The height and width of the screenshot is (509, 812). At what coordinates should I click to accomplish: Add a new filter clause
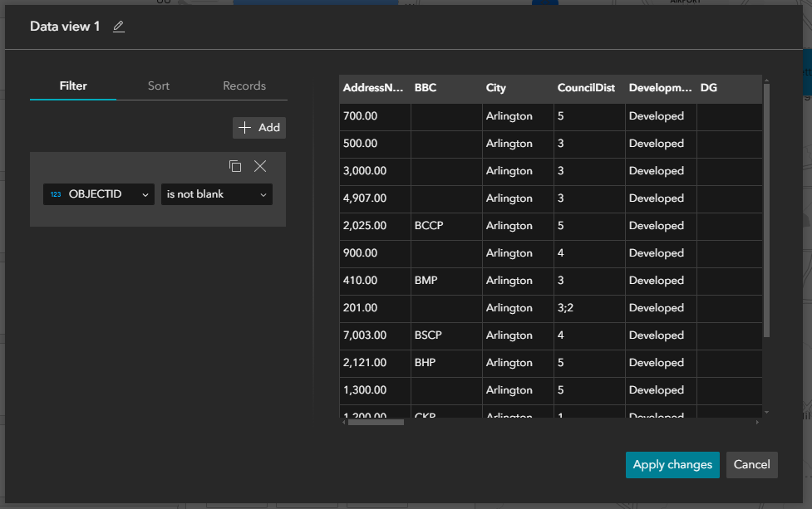[x=258, y=127]
